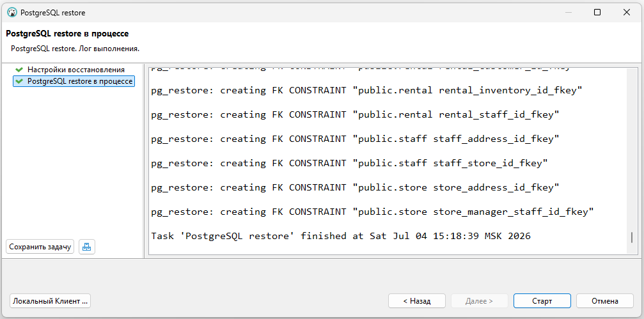Click the DBeaver icon in the title bar
Image resolution: width=644 pixels, height=319 pixels.
(x=12, y=12)
